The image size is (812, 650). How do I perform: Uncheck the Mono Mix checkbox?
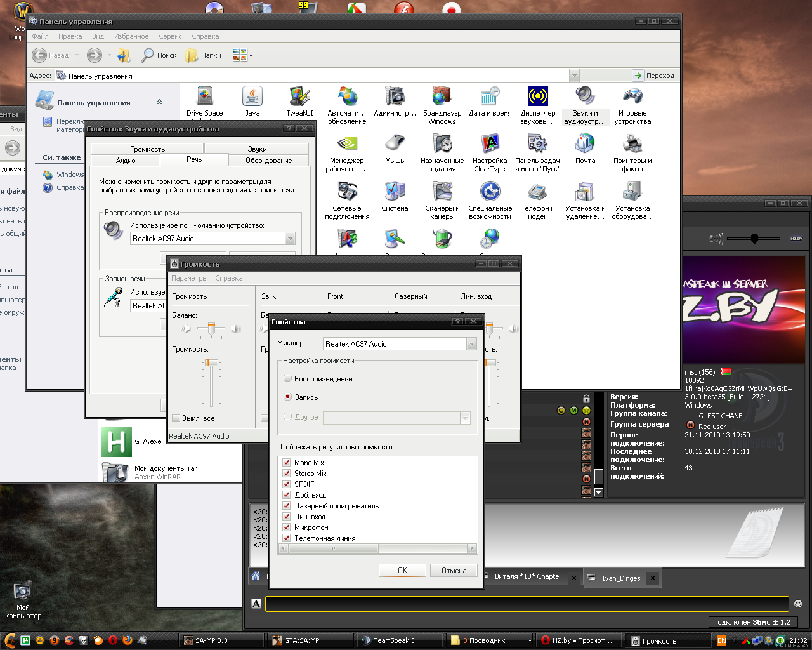[286, 463]
